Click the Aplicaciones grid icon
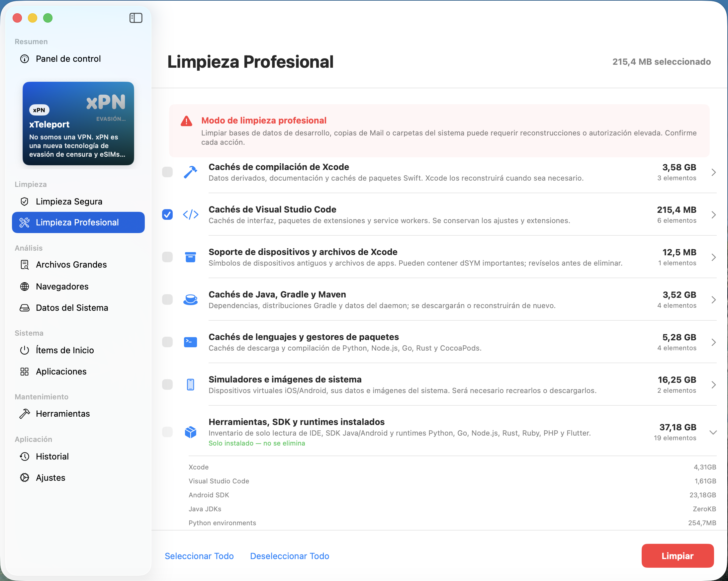The width and height of the screenshot is (728, 581). (x=25, y=372)
